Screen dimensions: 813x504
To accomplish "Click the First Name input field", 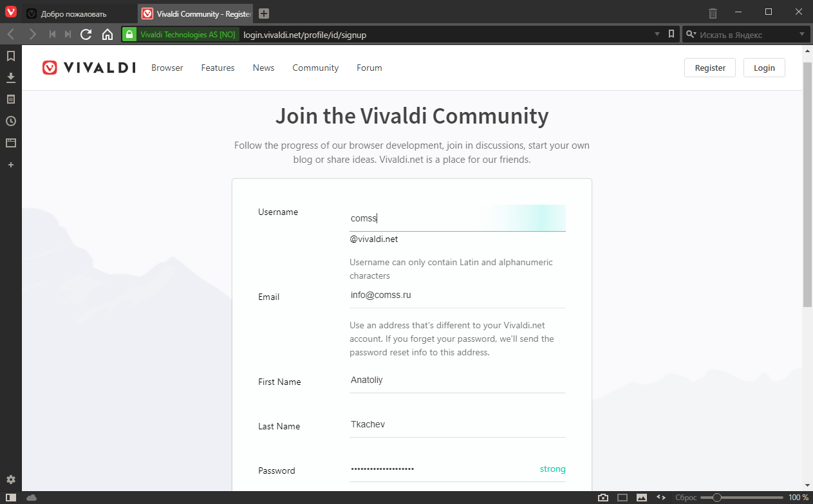I will [x=458, y=380].
